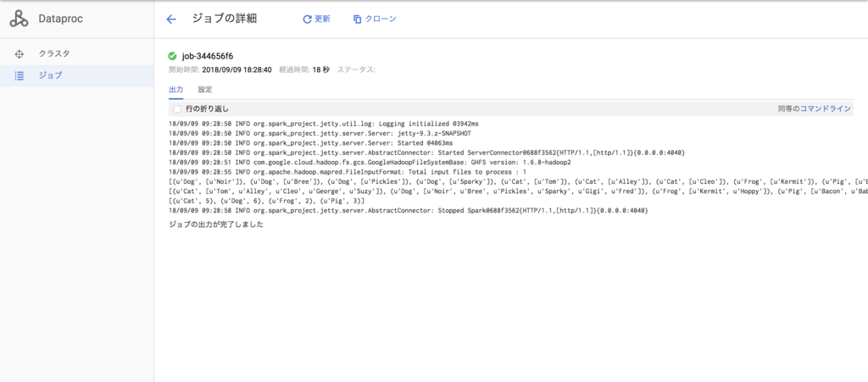Enable the 行の折り返し checkbox
Viewport: 868px width, 382px height.
pyautogui.click(x=177, y=109)
